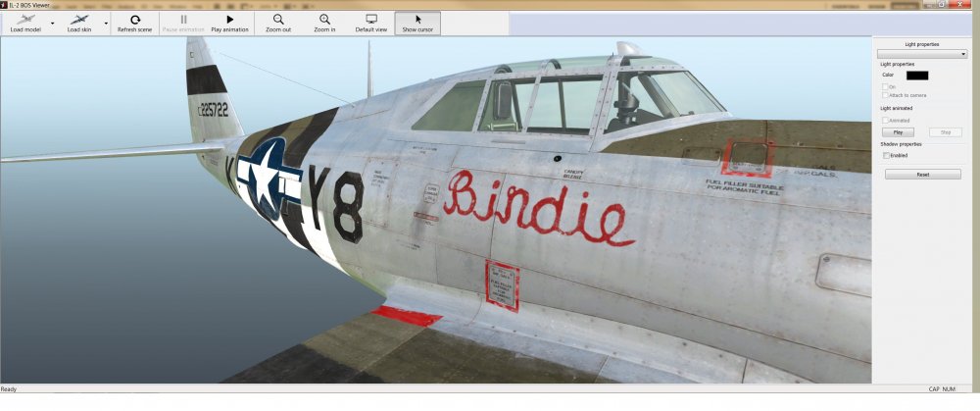Click the Load skin airplane icon
Viewport: 980px width, 411px height.
click(78, 20)
